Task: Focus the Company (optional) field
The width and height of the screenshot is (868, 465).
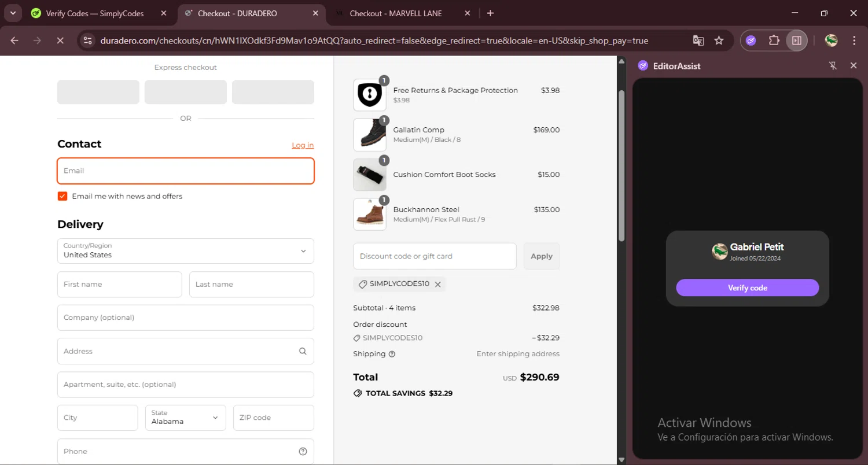Action: (x=186, y=318)
